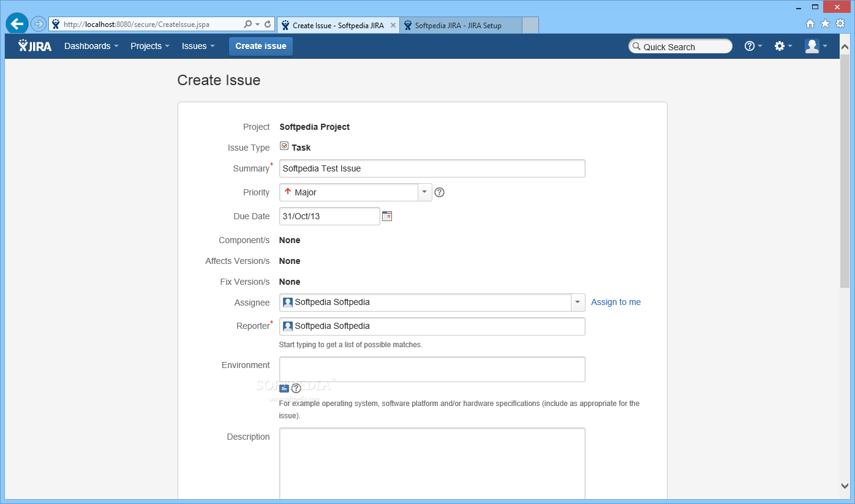Click the browser Back arrow button

coord(17,24)
